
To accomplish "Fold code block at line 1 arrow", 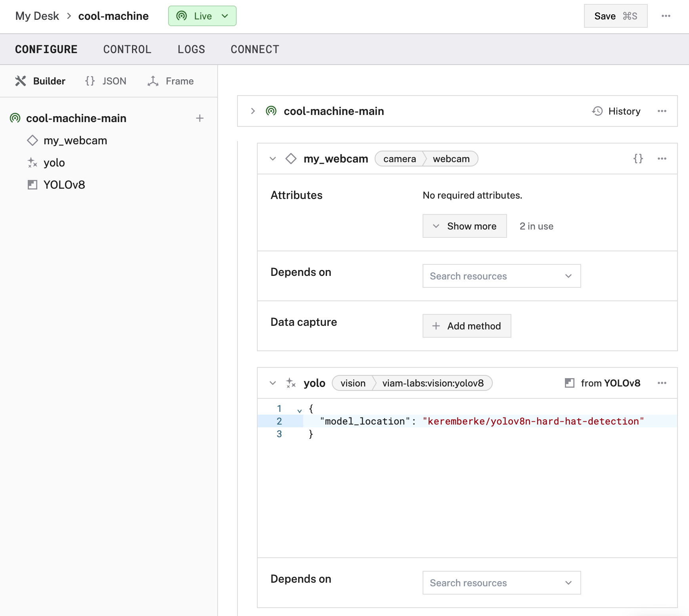I will tap(300, 411).
